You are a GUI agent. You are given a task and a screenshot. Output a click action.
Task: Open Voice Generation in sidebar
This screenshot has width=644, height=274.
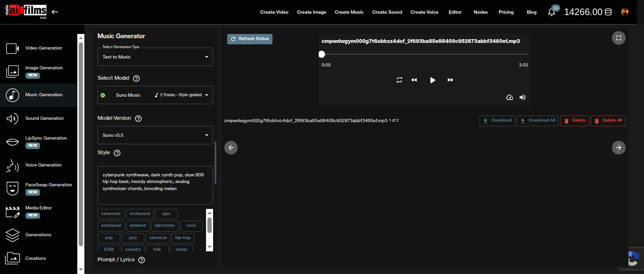point(39,165)
